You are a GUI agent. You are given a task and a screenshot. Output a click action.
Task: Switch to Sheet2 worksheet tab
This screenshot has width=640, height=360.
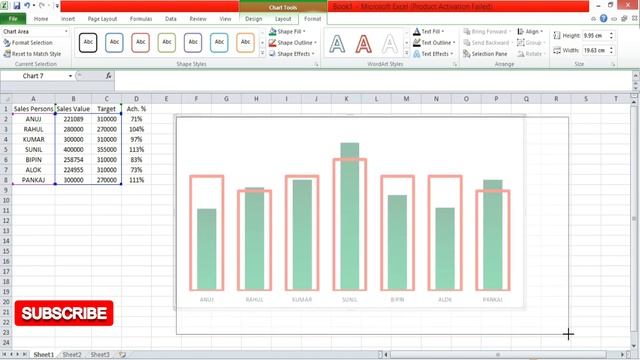(x=72, y=355)
